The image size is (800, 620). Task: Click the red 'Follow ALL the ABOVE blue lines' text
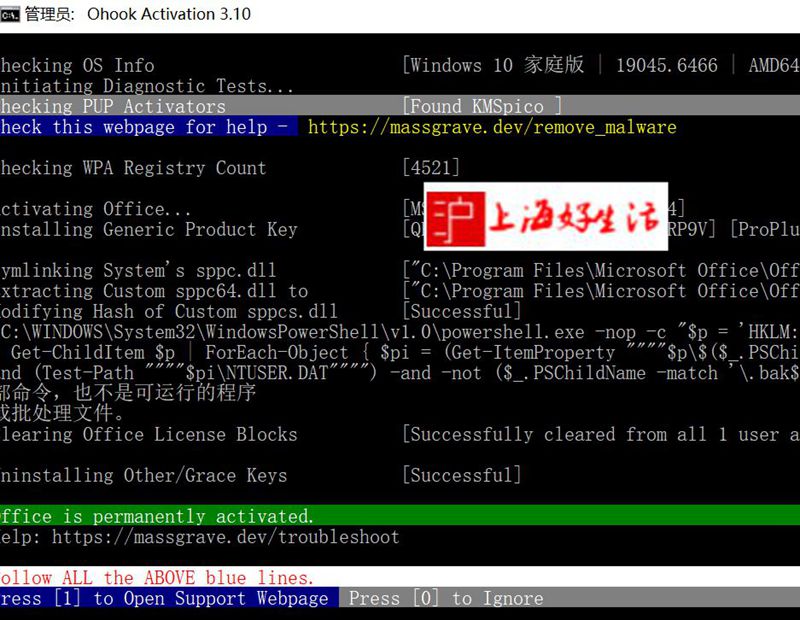point(157,577)
